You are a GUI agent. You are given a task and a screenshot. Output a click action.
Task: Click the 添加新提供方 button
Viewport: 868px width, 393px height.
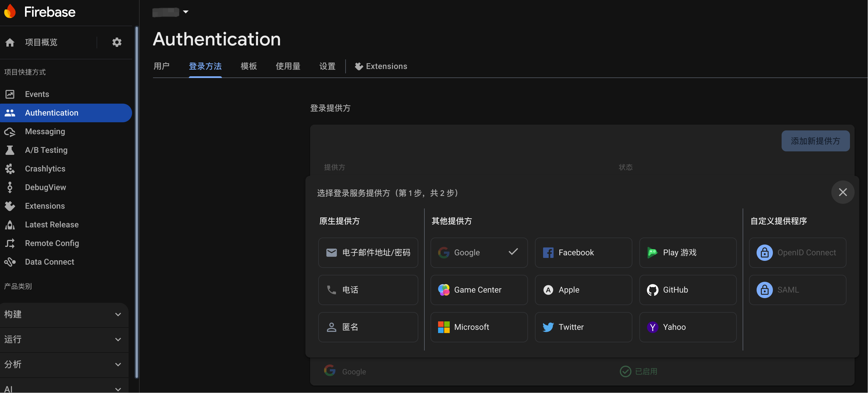click(x=815, y=141)
